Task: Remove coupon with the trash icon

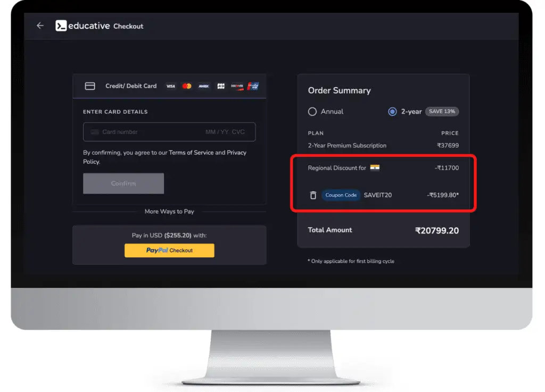Action: tap(313, 195)
